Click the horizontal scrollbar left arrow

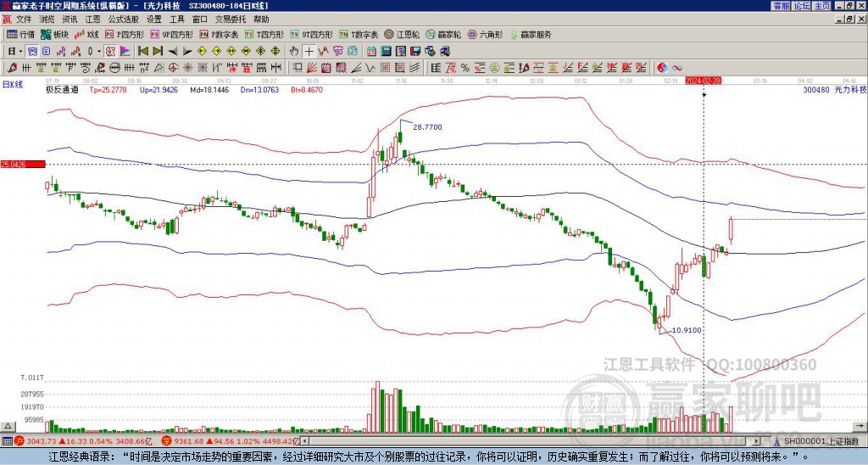(x=304, y=441)
